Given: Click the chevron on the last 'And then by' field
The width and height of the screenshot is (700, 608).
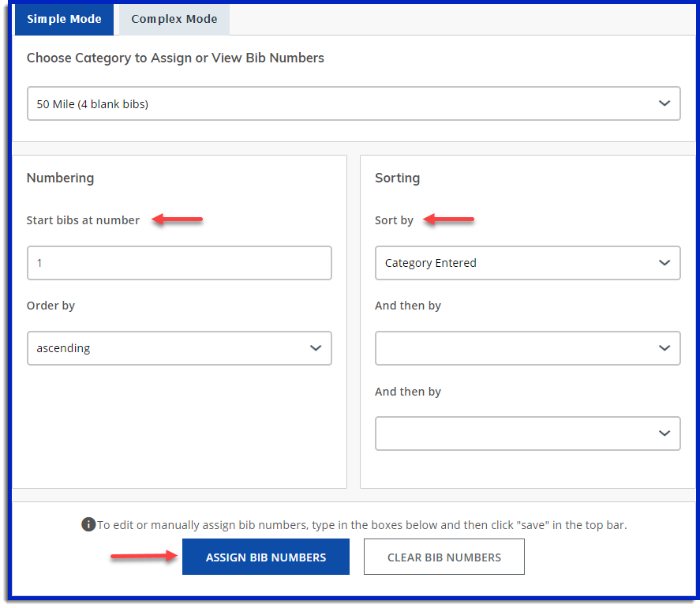Looking at the screenshot, I should 664,433.
